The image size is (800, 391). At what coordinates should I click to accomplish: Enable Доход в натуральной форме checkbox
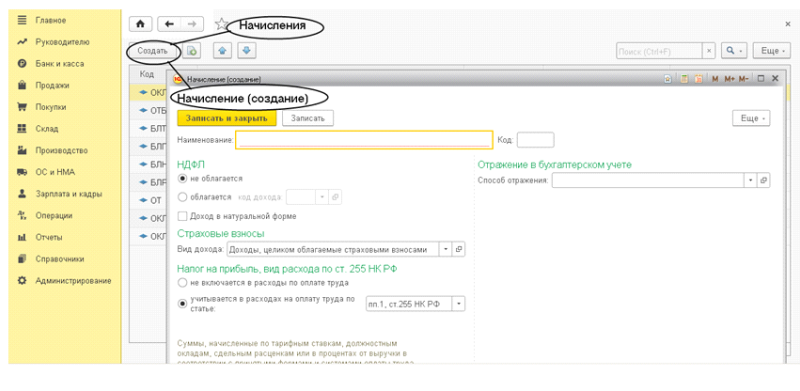point(182,216)
